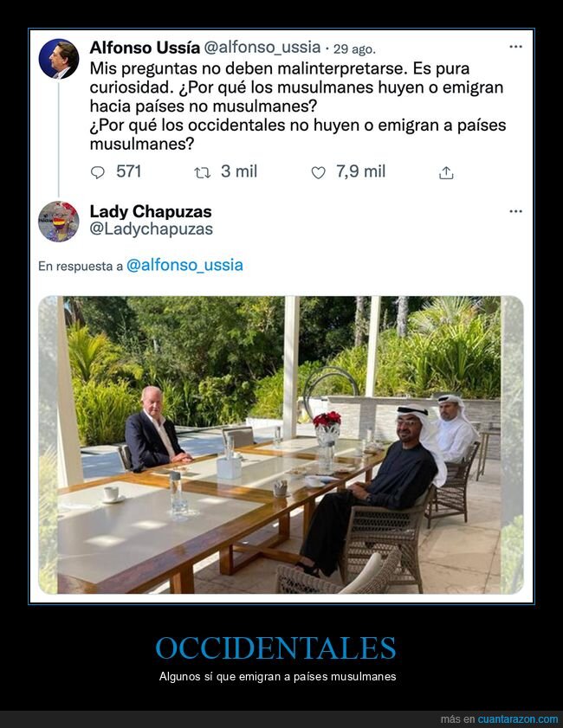563x728 pixels.
Task: Click the 571 replies count
Action: (129, 171)
